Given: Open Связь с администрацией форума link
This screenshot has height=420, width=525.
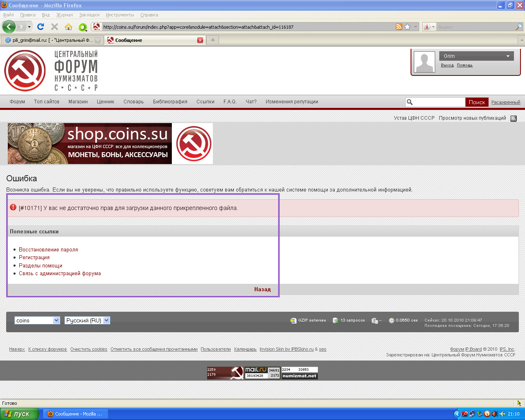Looking at the screenshot, I should coord(60,273).
